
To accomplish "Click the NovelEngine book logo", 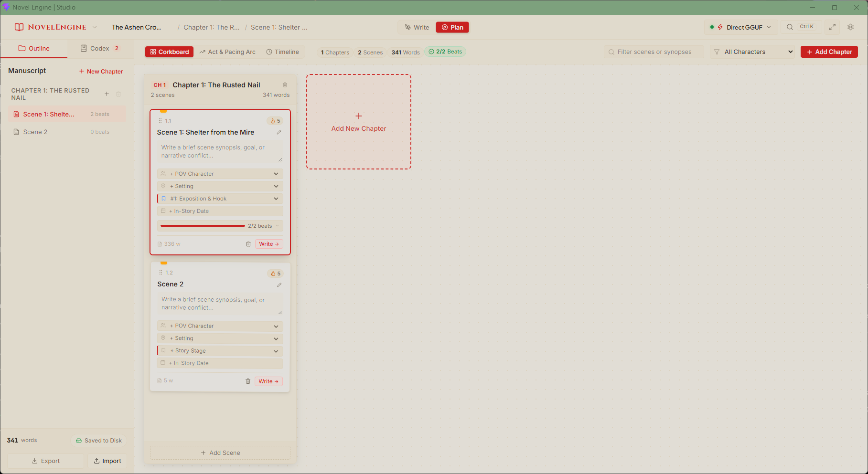I will click(x=19, y=27).
